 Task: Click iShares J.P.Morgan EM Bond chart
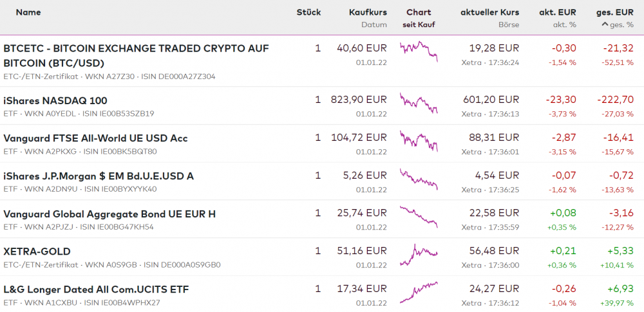click(419, 179)
